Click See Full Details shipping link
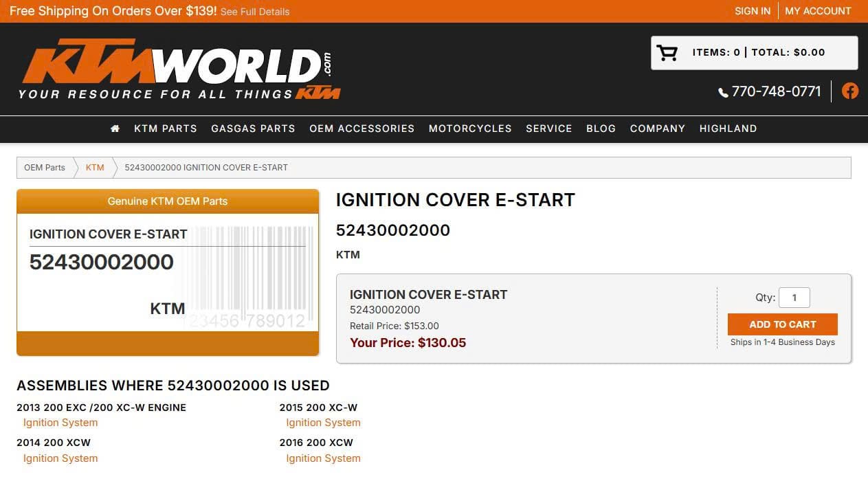868x479 pixels. pos(255,12)
